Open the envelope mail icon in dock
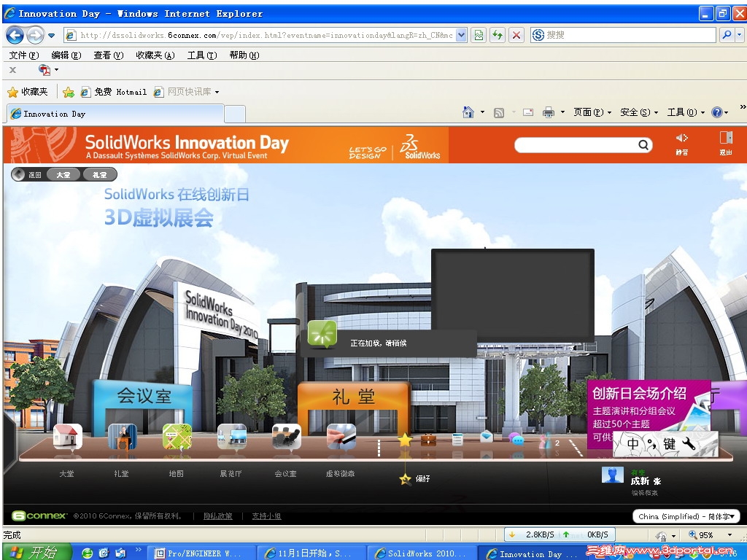747x560 pixels. (x=487, y=436)
